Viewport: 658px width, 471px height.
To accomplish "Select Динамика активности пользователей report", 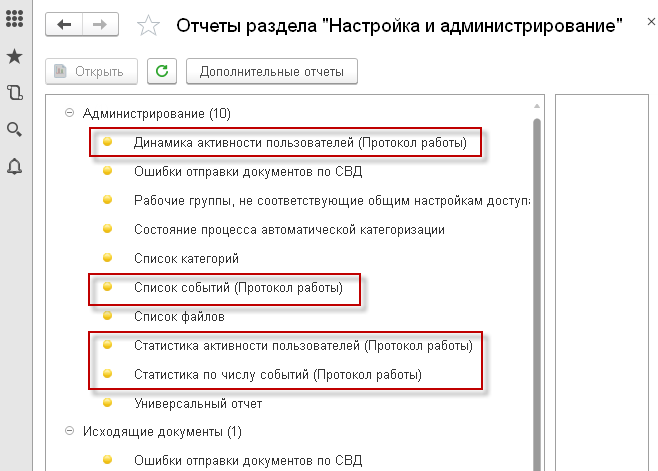I will point(300,142).
